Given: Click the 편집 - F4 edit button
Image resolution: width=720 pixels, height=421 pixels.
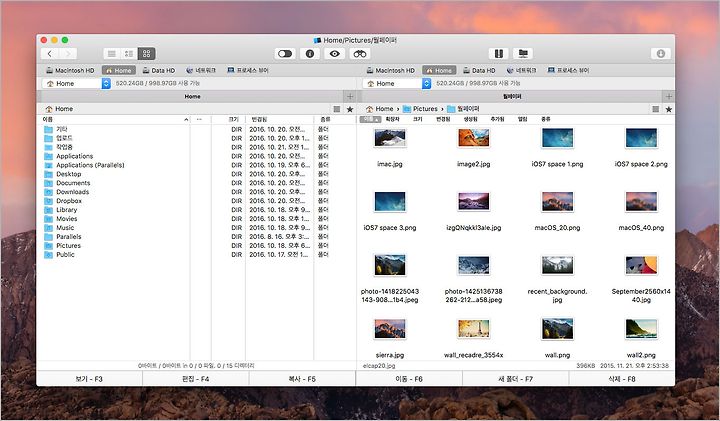Looking at the screenshot, I should click(196, 379).
